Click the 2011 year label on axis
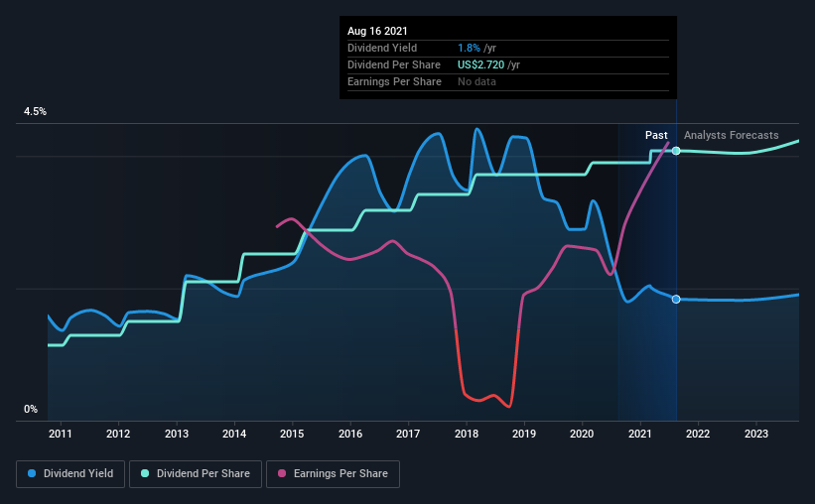This screenshot has width=815, height=504. pos(61,434)
